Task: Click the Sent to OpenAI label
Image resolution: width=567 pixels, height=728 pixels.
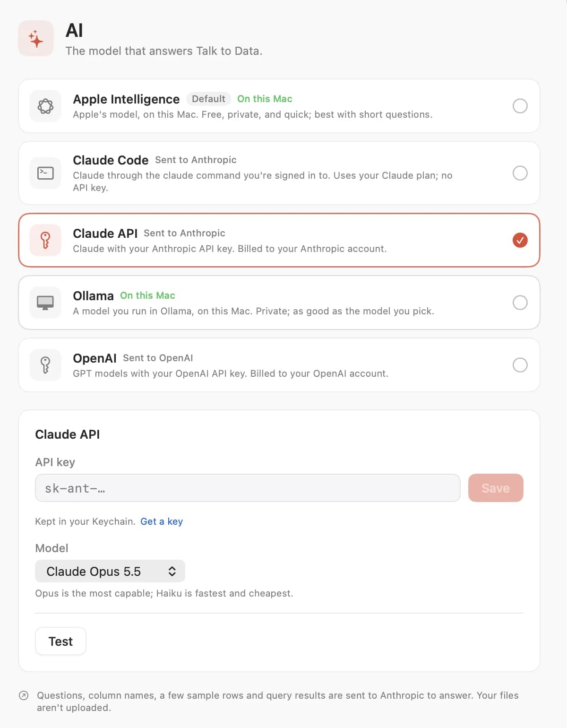Action: 158,358
